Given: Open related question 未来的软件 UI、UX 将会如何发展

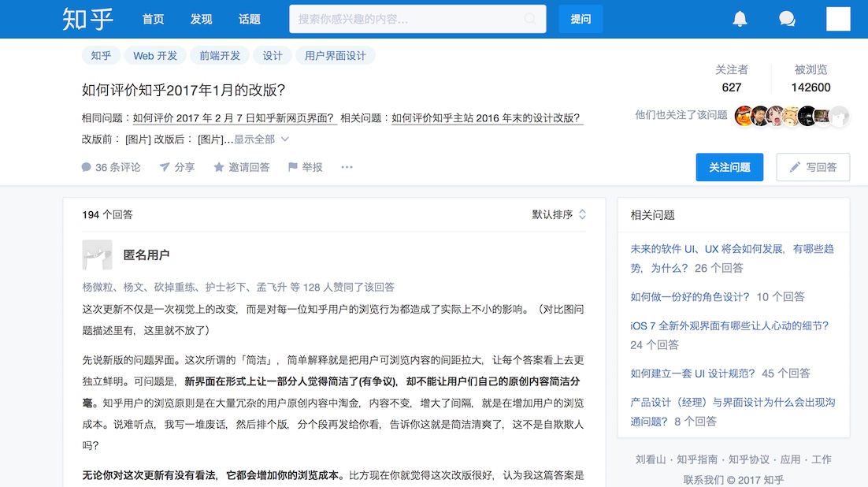Looking at the screenshot, I should pos(732,258).
